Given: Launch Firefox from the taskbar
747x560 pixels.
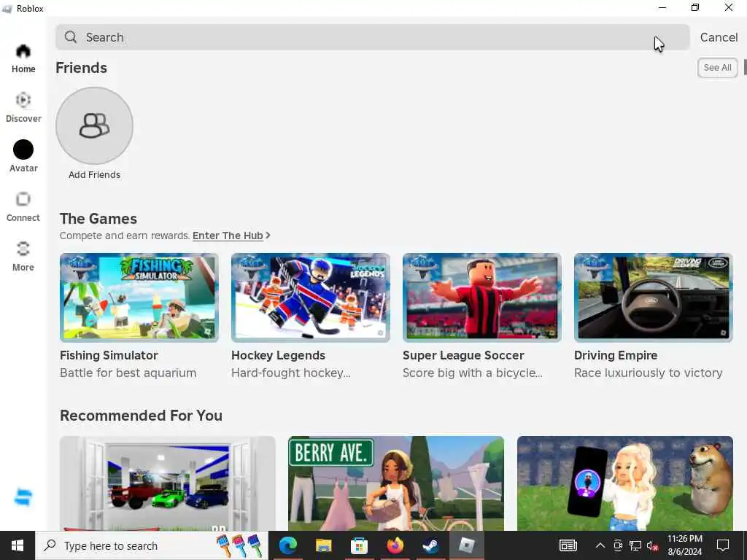Looking at the screenshot, I should point(395,545).
